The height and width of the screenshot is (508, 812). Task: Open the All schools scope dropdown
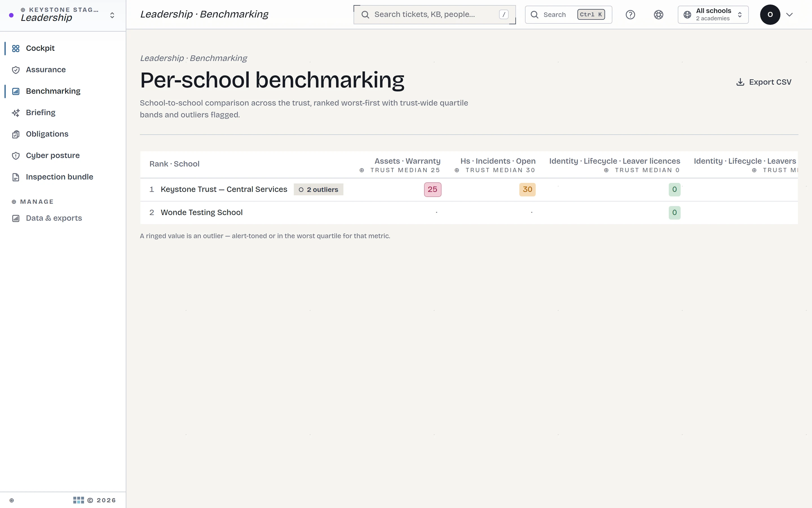(x=713, y=15)
